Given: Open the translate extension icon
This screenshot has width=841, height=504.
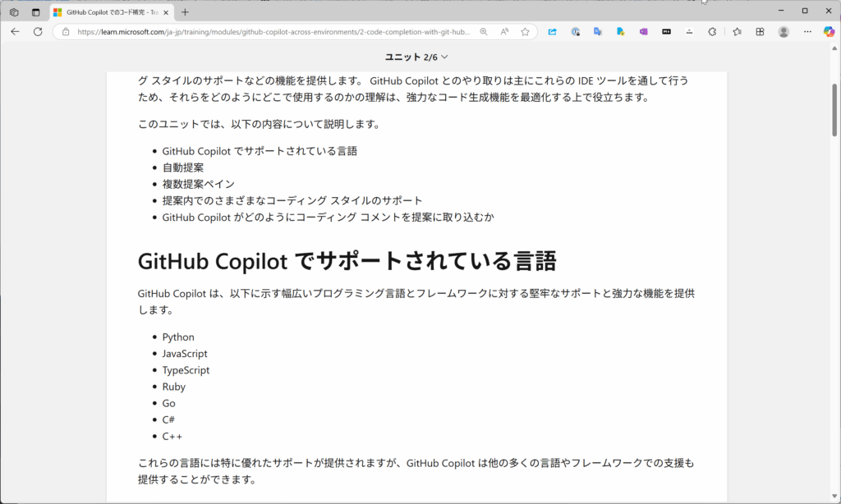Looking at the screenshot, I should pos(598,32).
